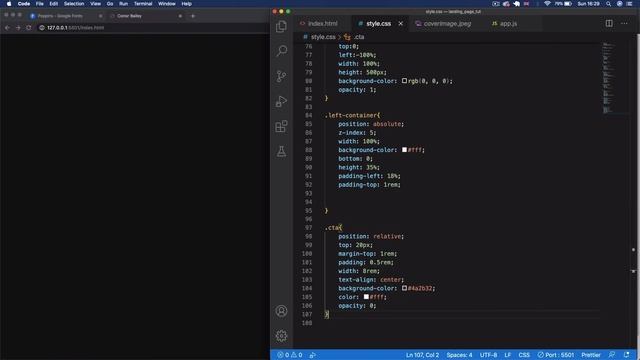Image resolution: width=640 pixels, height=360 pixels.
Task: Click the feedback icon in status bar
Action: point(611,355)
